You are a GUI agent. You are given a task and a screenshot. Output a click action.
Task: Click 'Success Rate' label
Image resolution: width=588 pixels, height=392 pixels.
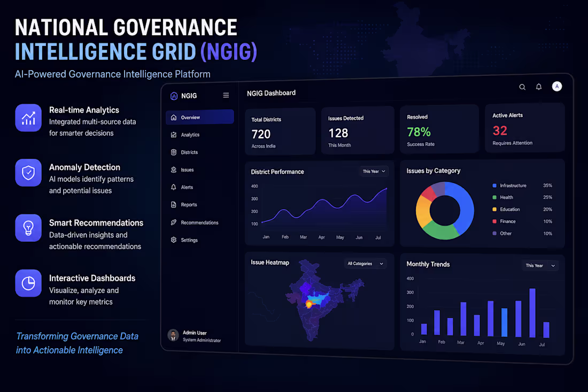click(x=421, y=144)
